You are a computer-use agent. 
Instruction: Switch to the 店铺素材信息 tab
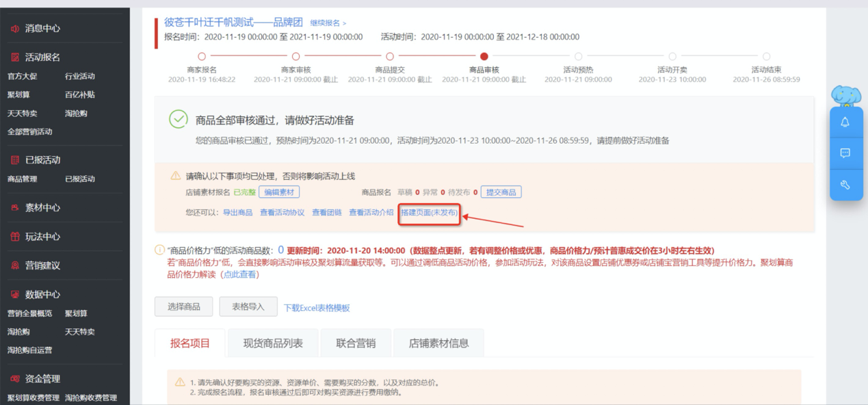coord(438,343)
